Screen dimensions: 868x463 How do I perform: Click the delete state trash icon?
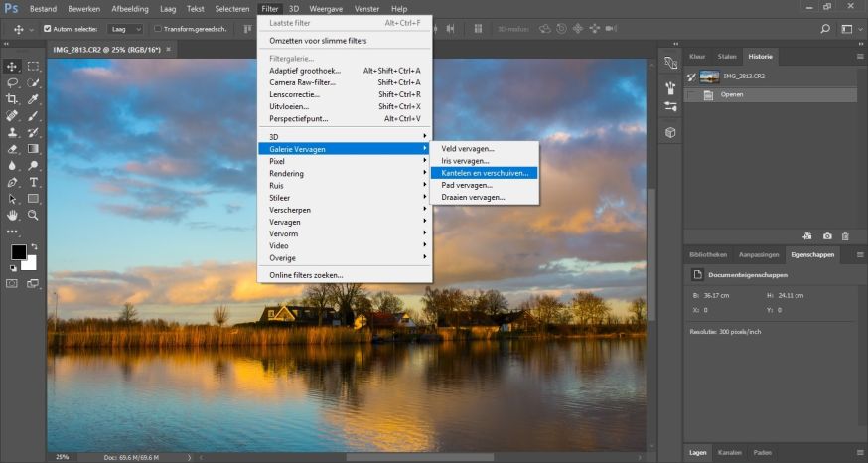click(x=845, y=236)
